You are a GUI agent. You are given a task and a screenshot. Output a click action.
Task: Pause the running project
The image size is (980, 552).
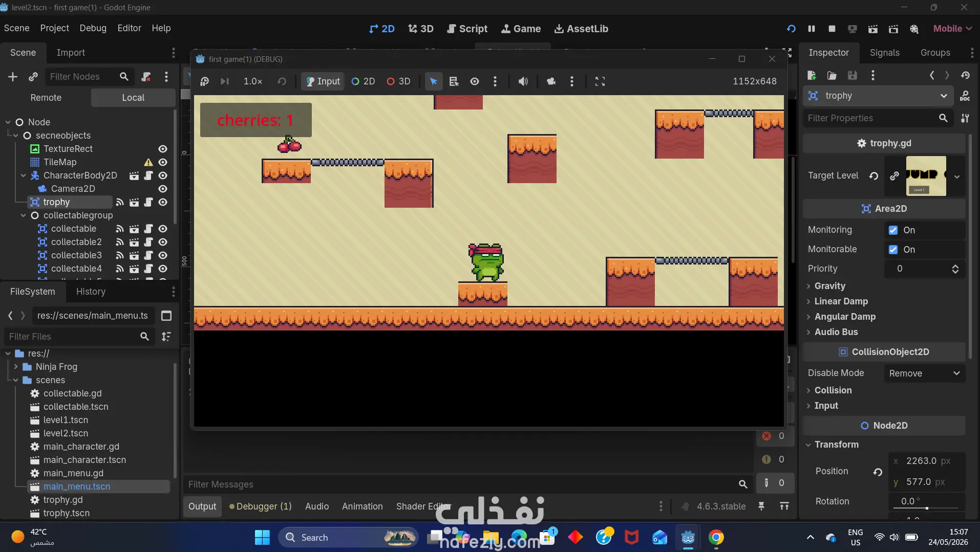(x=812, y=29)
